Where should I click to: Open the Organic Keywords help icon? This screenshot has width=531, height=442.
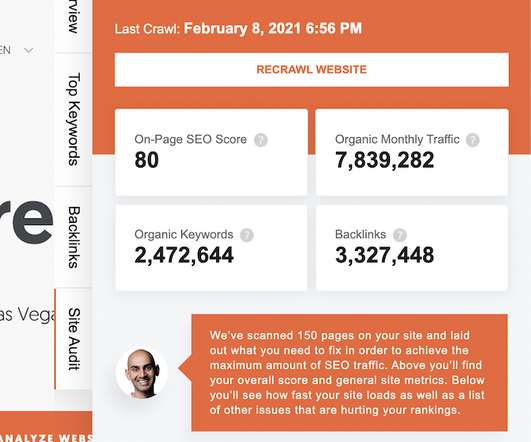(247, 235)
